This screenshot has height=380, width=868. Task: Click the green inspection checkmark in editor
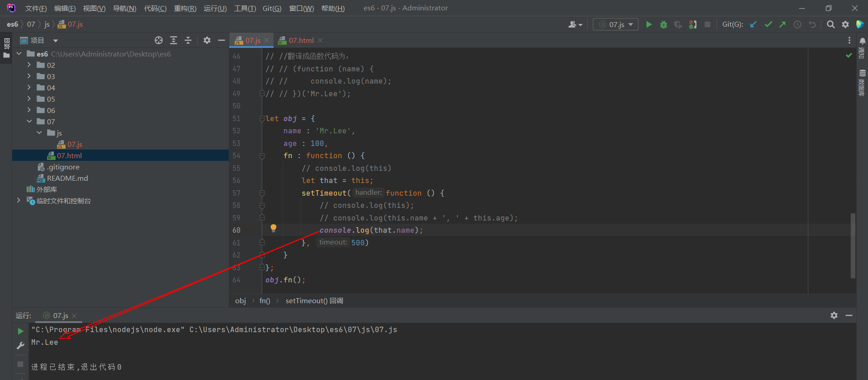[849, 55]
